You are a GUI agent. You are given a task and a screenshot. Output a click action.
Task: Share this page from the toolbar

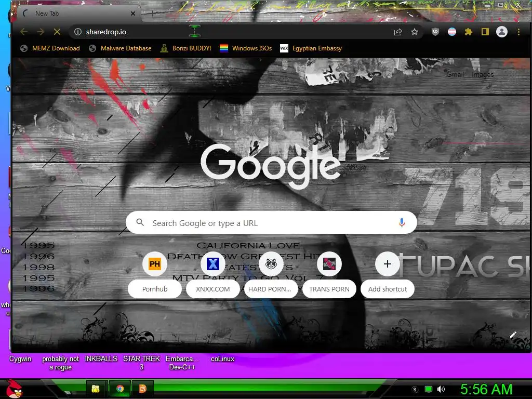tap(398, 32)
